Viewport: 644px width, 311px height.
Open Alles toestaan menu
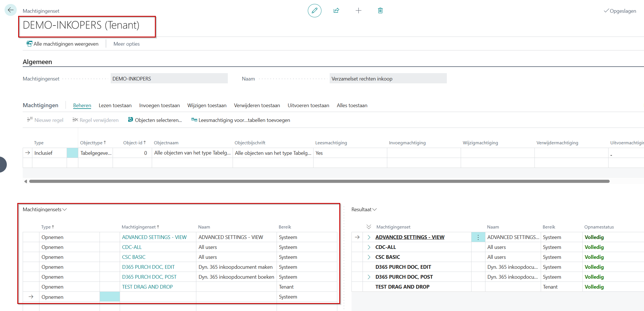coord(352,105)
